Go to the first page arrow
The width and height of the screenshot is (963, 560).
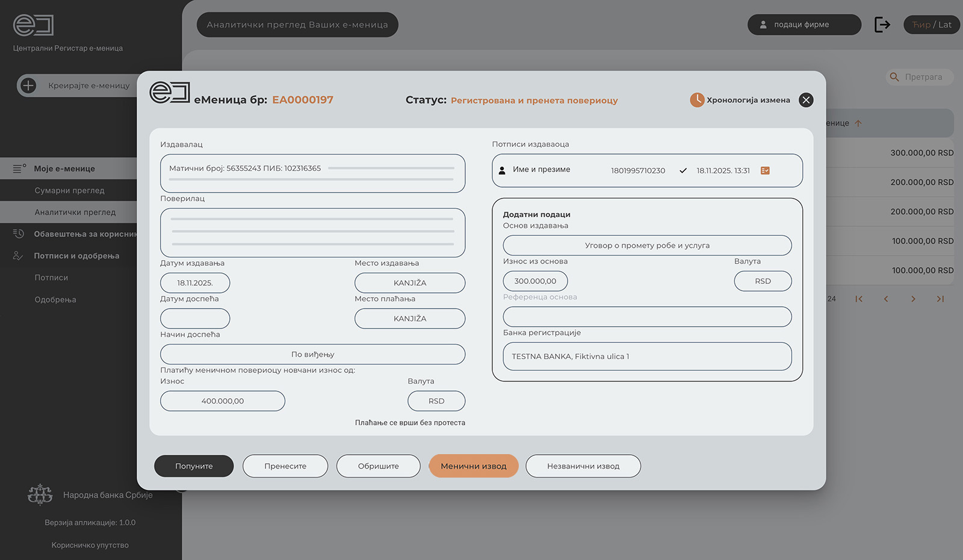click(x=859, y=299)
